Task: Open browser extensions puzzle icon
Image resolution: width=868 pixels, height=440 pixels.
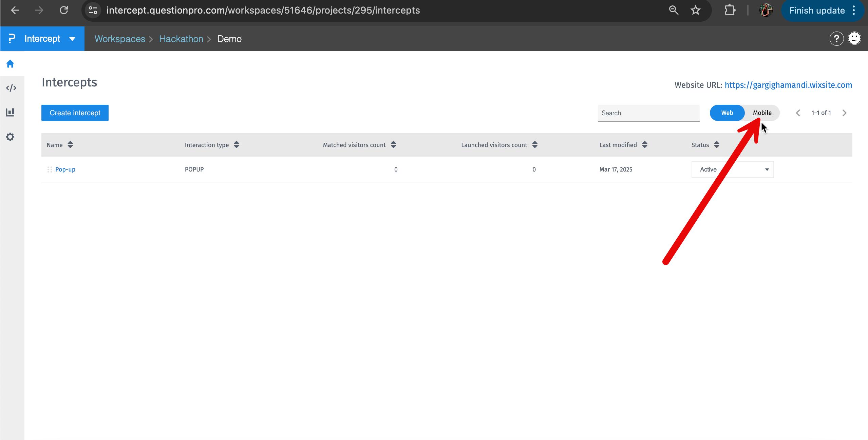Action: coord(730,11)
